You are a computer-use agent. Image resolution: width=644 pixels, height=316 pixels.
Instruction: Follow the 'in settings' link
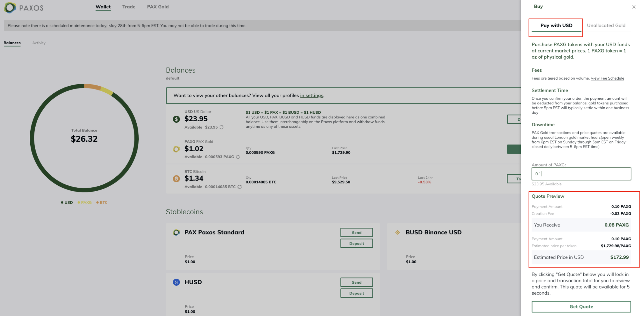tap(312, 96)
